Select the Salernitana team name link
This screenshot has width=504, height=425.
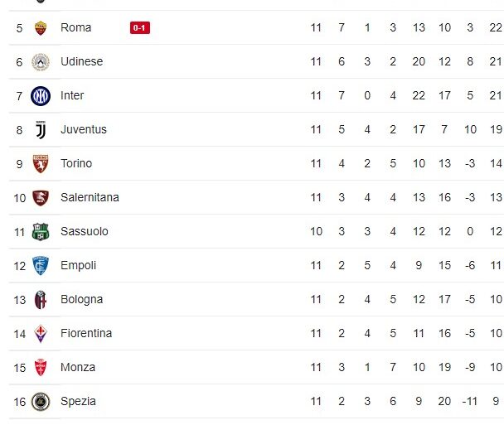coord(90,198)
